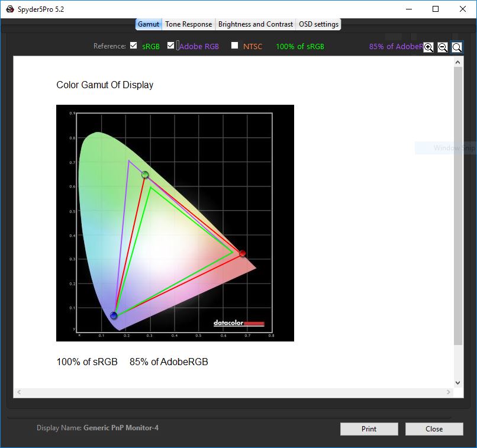Click the Adobe RGB reference label
The height and width of the screenshot is (448, 477).
[199, 47]
